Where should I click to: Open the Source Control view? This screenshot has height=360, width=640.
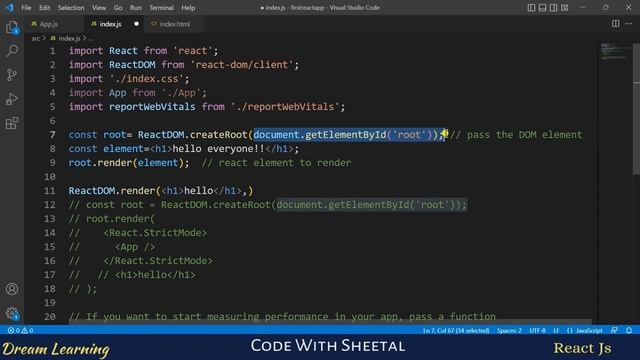click(x=12, y=75)
